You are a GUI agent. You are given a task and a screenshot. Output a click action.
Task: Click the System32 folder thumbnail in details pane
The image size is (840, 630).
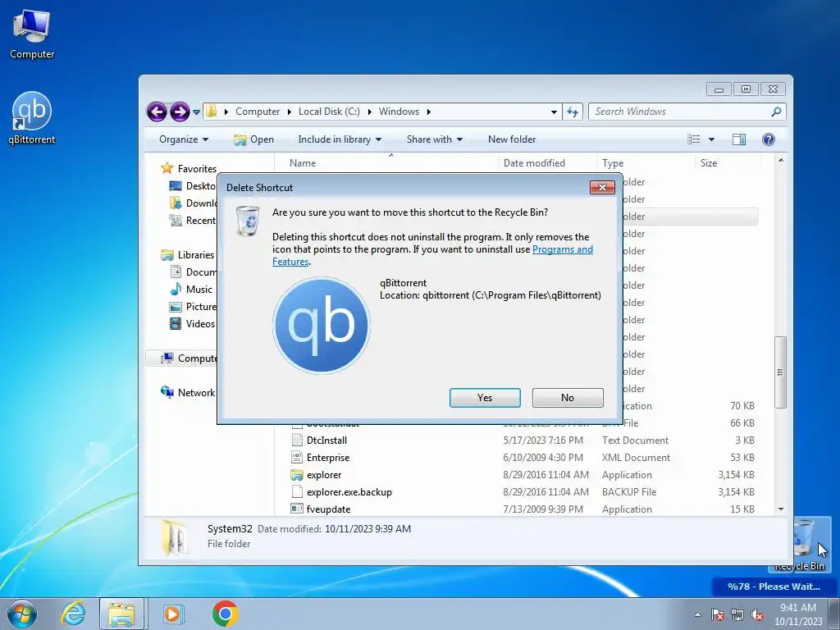[x=175, y=536]
